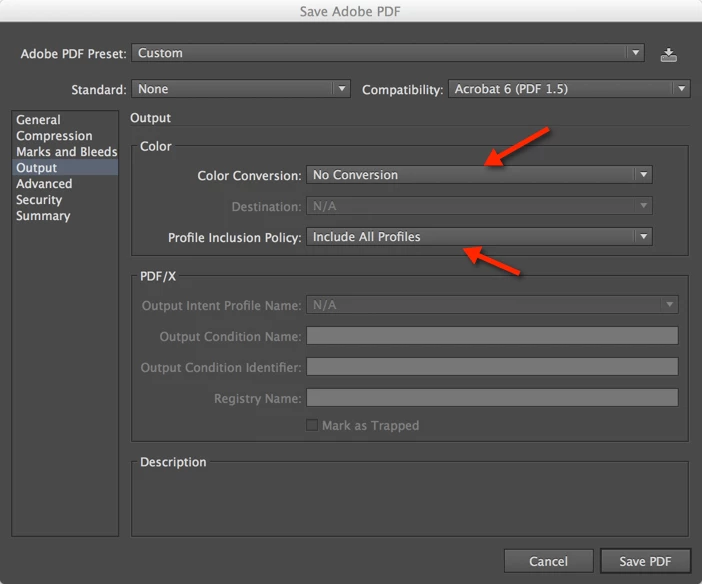Click the Output Condition Name field

(x=492, y=336)
